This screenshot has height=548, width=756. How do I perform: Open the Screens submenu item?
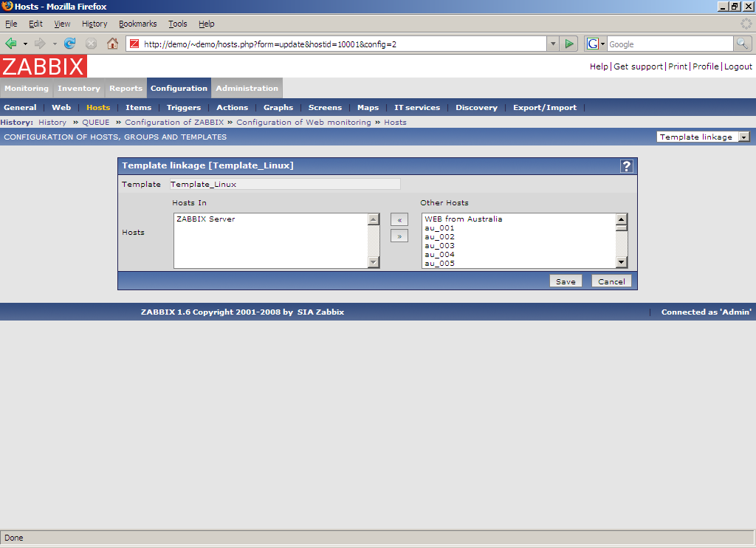click(x=325, y=108)
